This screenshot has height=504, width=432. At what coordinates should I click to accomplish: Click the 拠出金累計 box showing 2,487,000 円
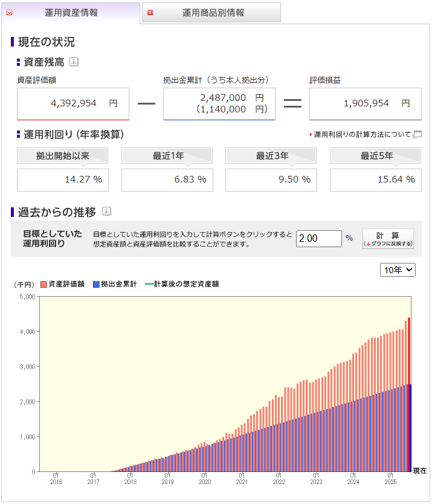219,103
